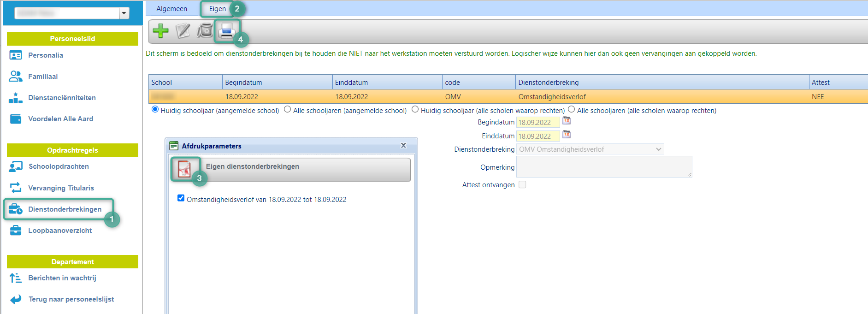This screenshot has height=314, width=868.
Task: Open calendar picker next to Begindatum
Action: tap(567, 121)
